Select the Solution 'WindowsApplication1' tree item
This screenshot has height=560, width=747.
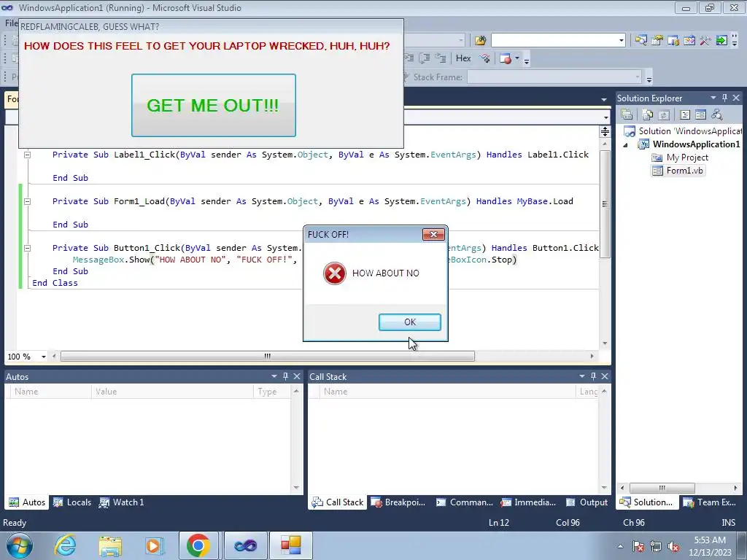click(x=683, y=131)
